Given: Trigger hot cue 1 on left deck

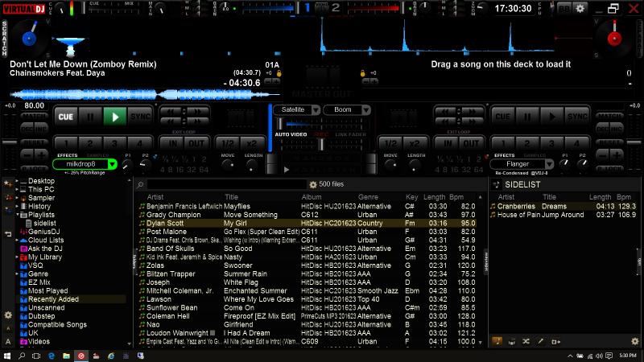Looking at the screenshot, I should coord(66,143).
